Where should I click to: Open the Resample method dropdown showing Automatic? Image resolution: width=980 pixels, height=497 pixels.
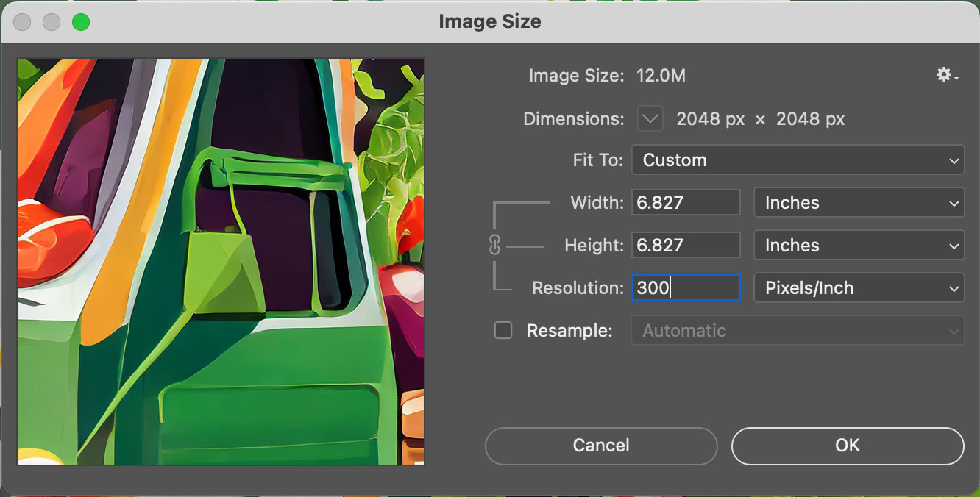click(x=798, y=330)
